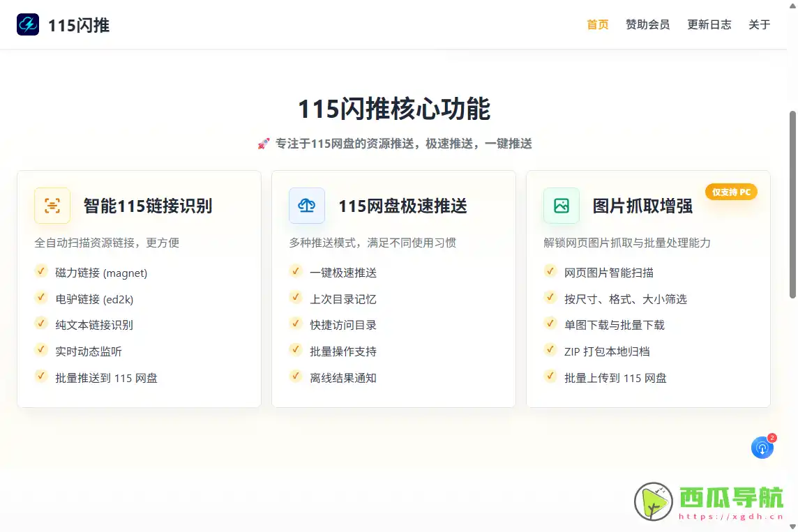Click the 一键极速推送 list text

pos(343,273)
